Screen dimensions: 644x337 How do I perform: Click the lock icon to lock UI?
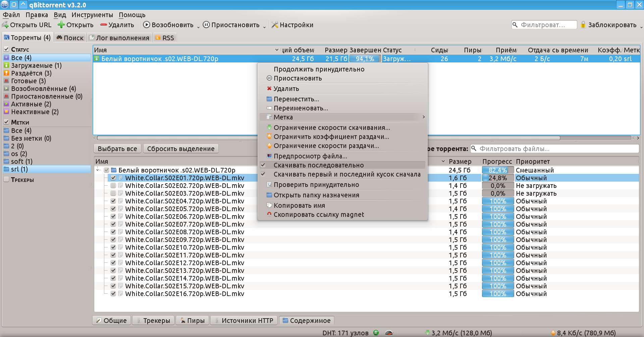[583, 25]
